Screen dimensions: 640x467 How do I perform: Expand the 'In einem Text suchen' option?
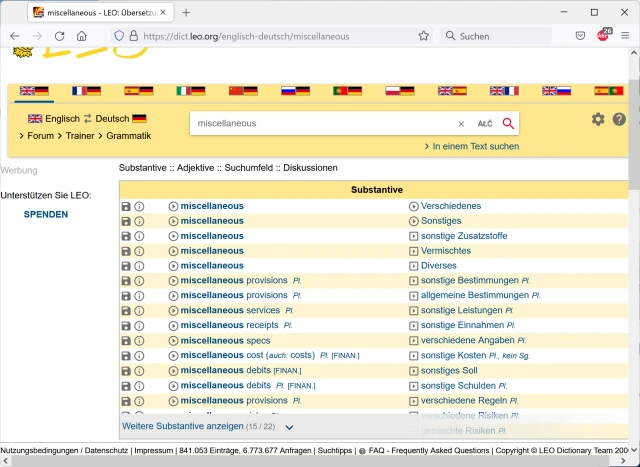pyautogui.click(x=471, y=147)
